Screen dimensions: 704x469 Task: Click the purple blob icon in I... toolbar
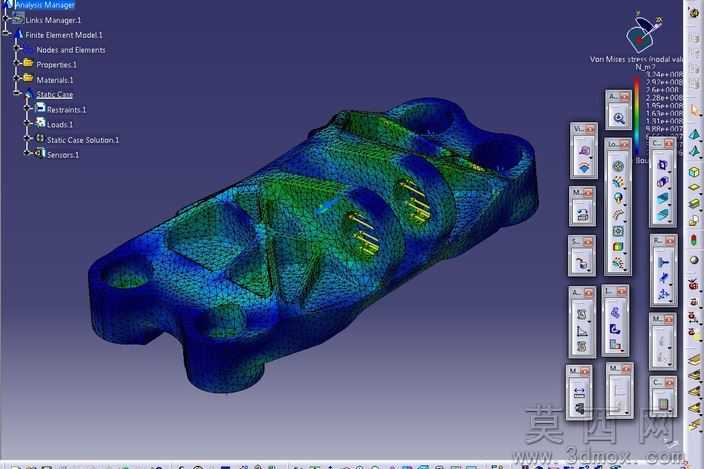pyautogui.click(x=615, y=312)
